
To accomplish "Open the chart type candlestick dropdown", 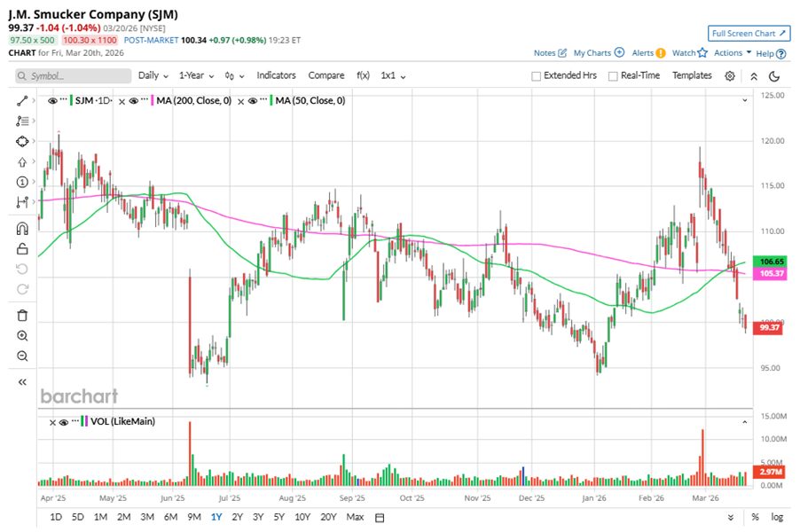I will tap(234, 76).
